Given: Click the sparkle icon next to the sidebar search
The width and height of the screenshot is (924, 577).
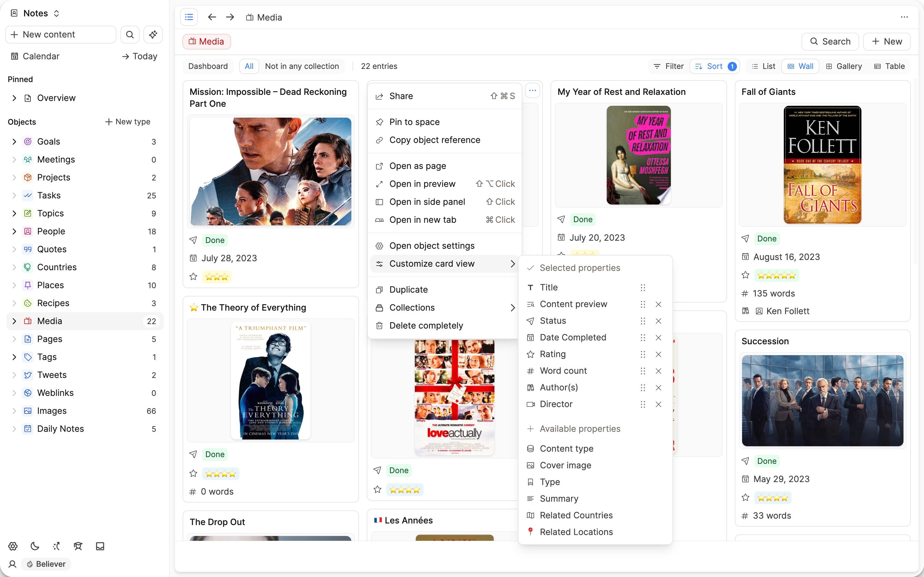Looking at the screenshot, I should 153,34.
